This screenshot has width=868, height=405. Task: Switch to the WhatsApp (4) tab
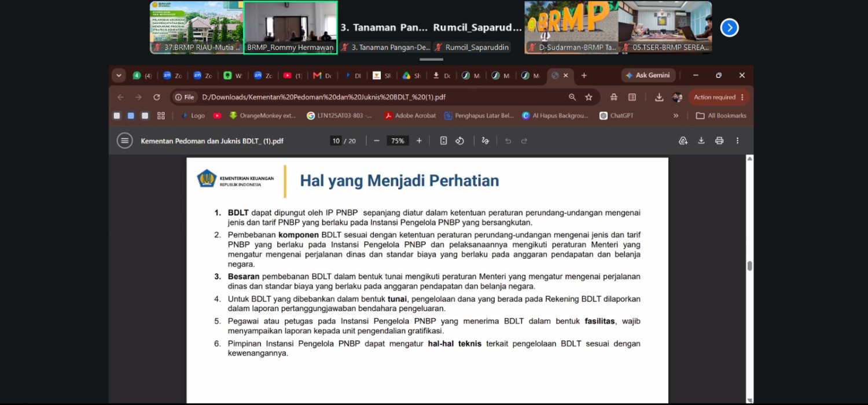point(142,75)
